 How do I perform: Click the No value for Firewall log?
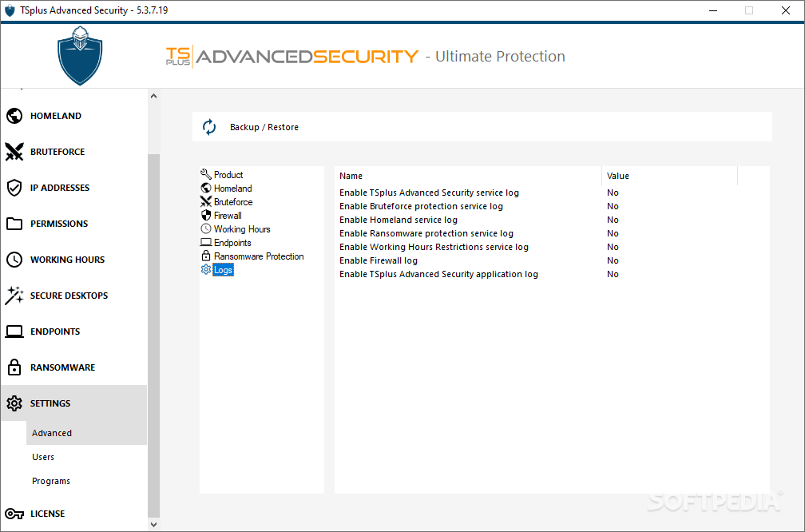[x=613, y=261]
